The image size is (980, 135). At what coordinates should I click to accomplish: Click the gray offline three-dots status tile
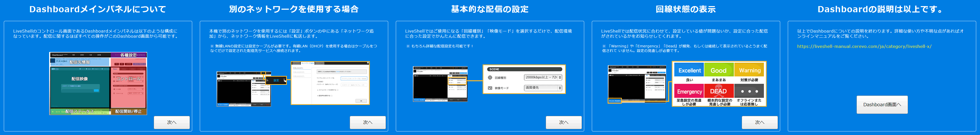point(749,91)
